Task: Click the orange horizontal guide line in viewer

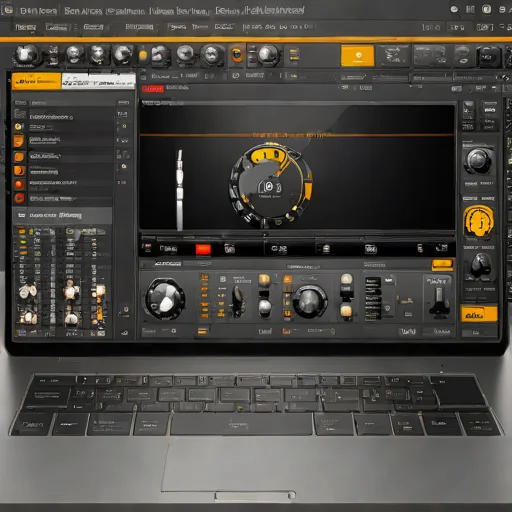Action: [297, 135]
